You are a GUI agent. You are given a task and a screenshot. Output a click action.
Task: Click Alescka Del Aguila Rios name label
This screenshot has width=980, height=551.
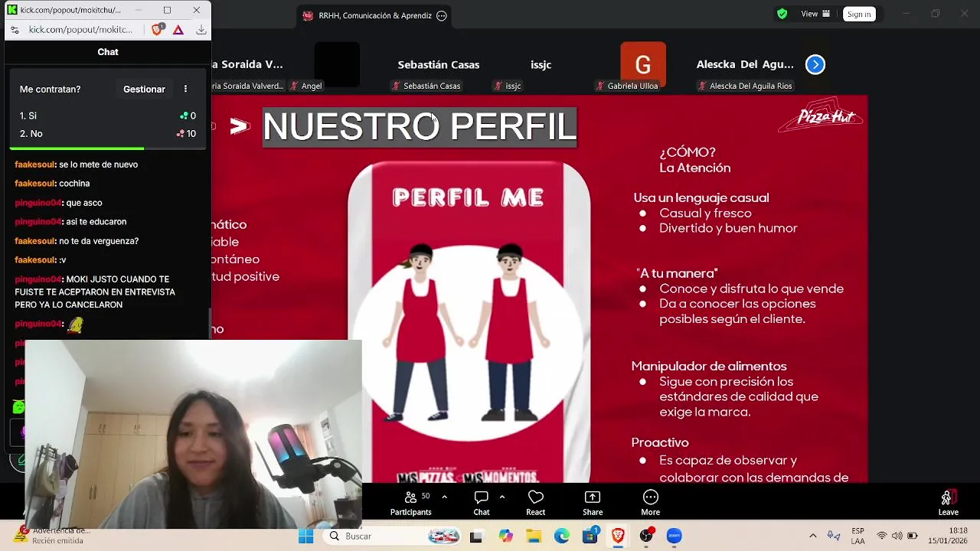tap(745, 86)
